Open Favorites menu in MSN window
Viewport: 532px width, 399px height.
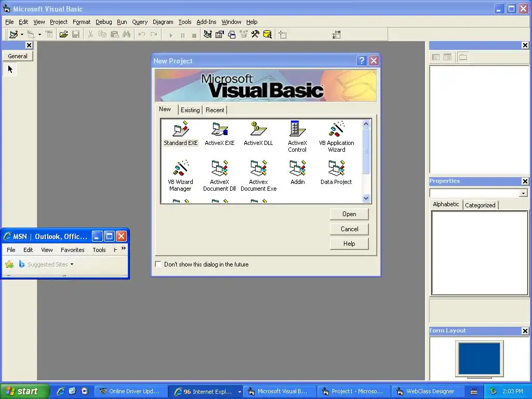pyautogui.click(x=73, y=250)
